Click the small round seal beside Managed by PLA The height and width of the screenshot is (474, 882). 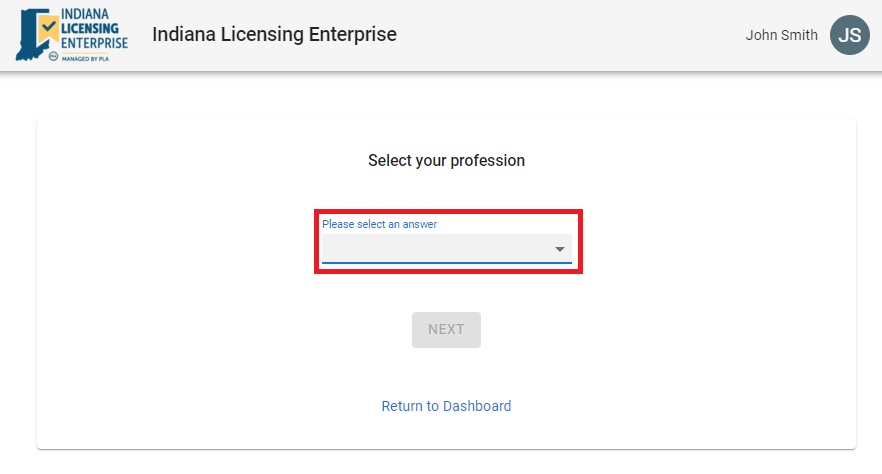point(53,58)
